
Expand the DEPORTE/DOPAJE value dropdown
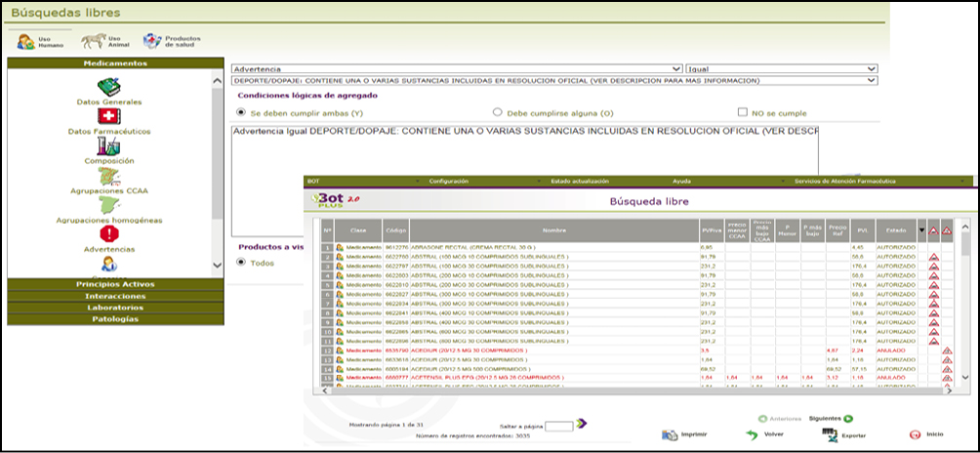pos(871,81)
